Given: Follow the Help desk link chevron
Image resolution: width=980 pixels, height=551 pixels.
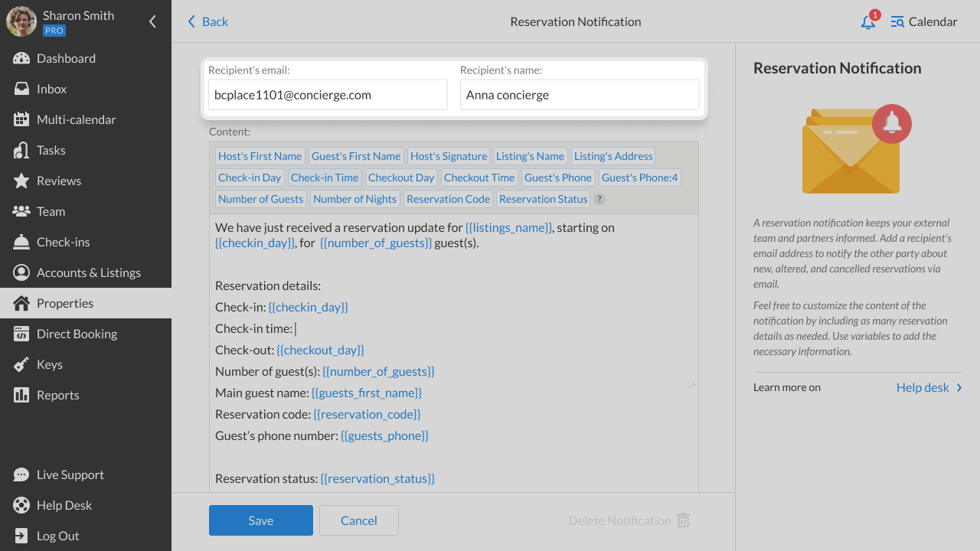Looking at the screenshot, I should click(959, 387).
